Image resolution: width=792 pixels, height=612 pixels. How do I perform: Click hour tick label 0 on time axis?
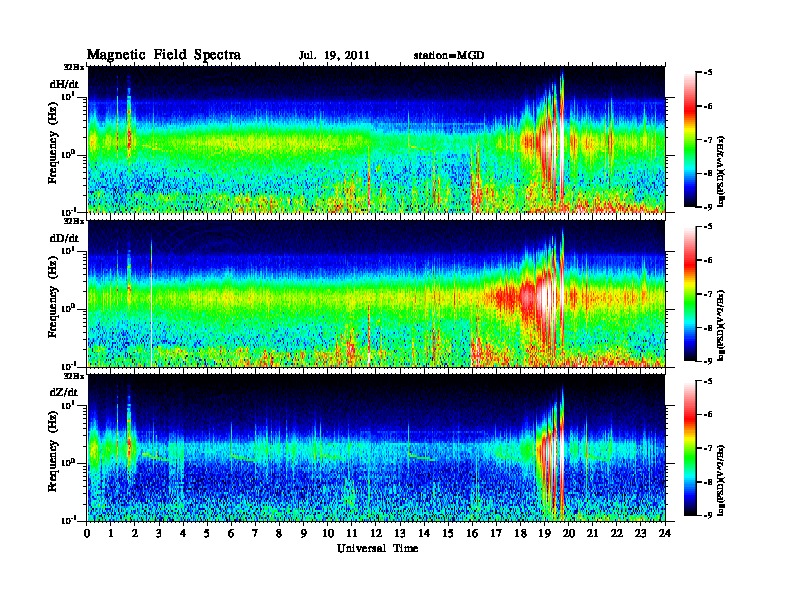pyautogui.click(x=87, y=533)
